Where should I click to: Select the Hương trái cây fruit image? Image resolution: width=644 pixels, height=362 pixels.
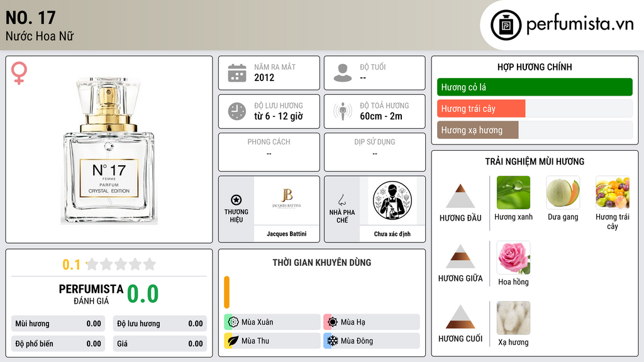[613, 192]
